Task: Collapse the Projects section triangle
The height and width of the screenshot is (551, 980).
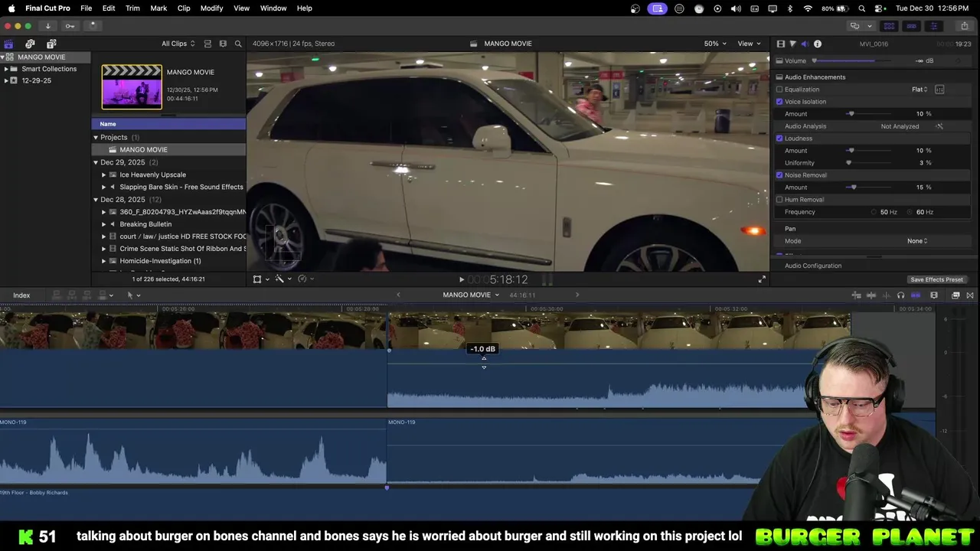Action: [x=96, y=138]
